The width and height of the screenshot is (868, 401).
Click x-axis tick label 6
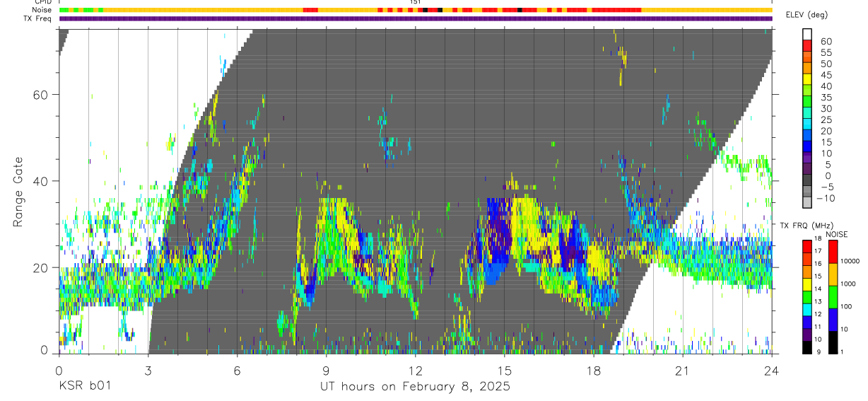click(x=237, y=371)
